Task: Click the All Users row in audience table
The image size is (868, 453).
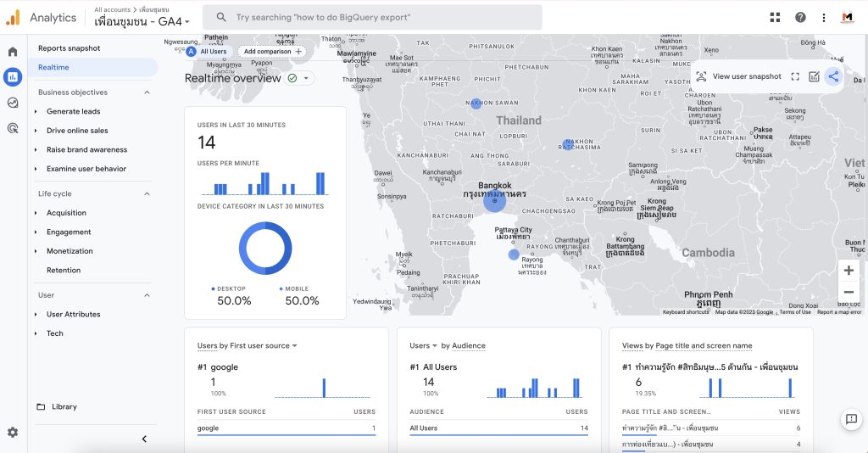Action: (498, 428)
